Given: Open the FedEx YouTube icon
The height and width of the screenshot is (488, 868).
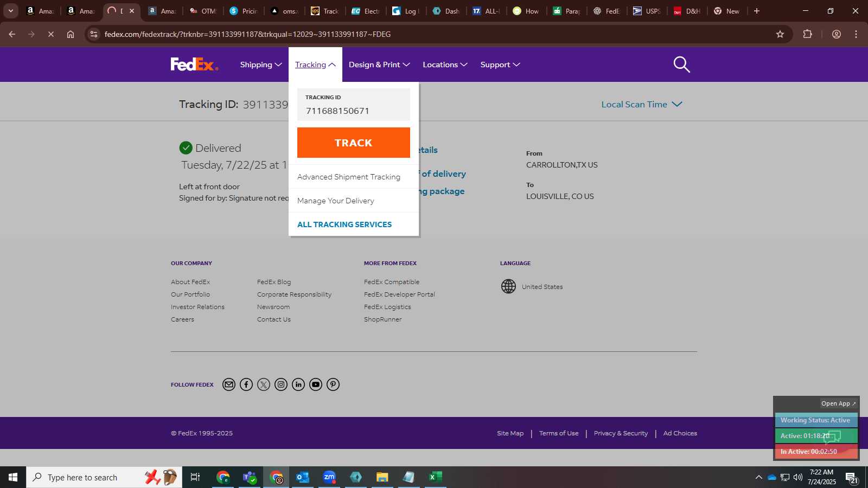Looking at the screenshot, I should pyautogui.click(x=316, y=384).
